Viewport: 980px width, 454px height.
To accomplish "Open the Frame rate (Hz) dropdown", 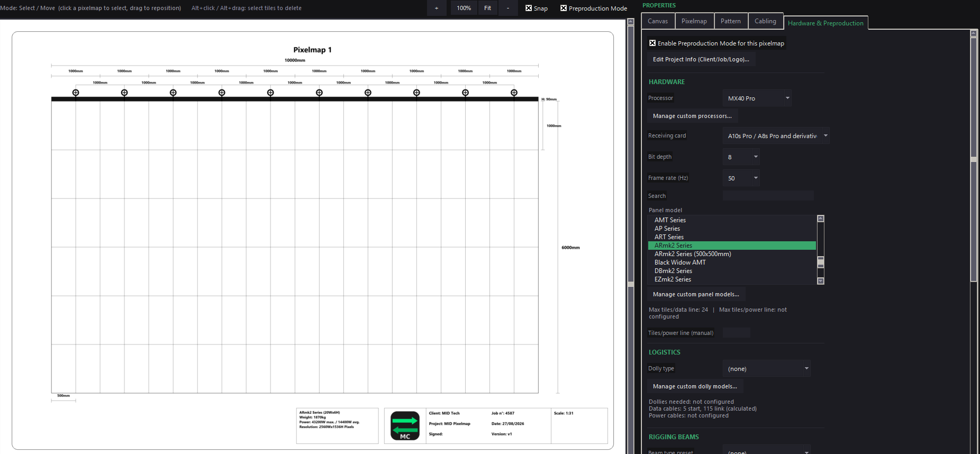I will tap(741, 178).
